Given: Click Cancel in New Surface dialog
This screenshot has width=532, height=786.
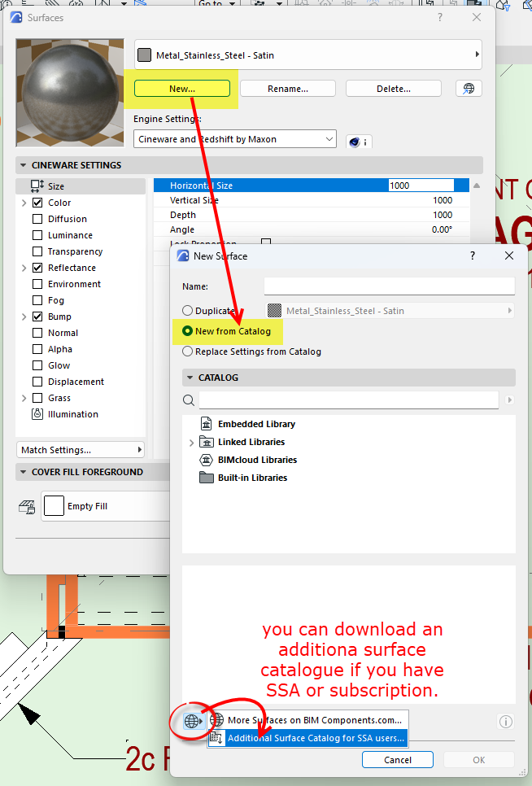Looking at the screenshot, I should 398,760.
